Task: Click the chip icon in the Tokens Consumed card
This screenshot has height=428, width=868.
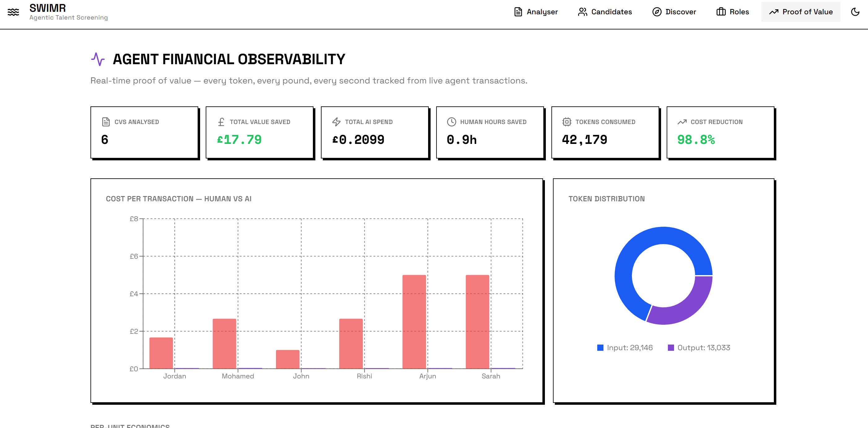Action: tap(567, 122)
